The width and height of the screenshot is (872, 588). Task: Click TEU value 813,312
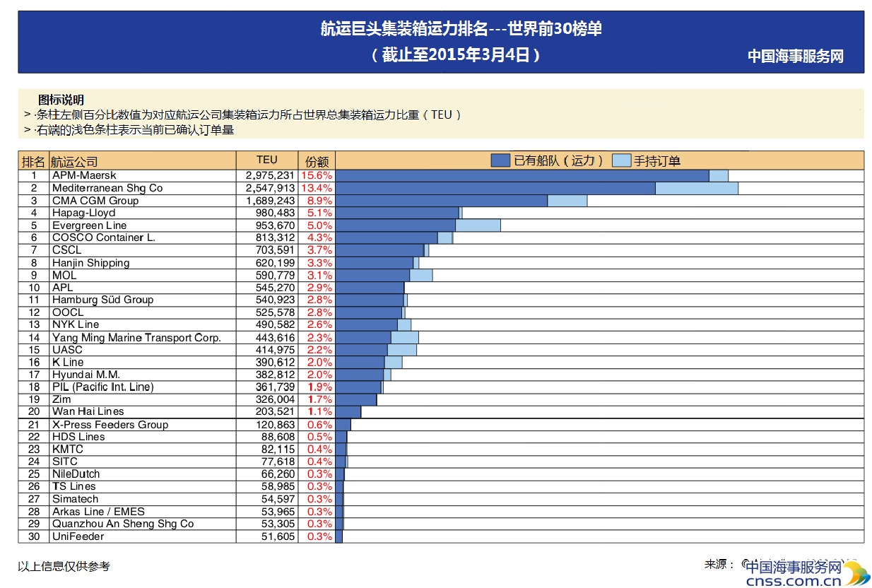[x=275, y=237]
